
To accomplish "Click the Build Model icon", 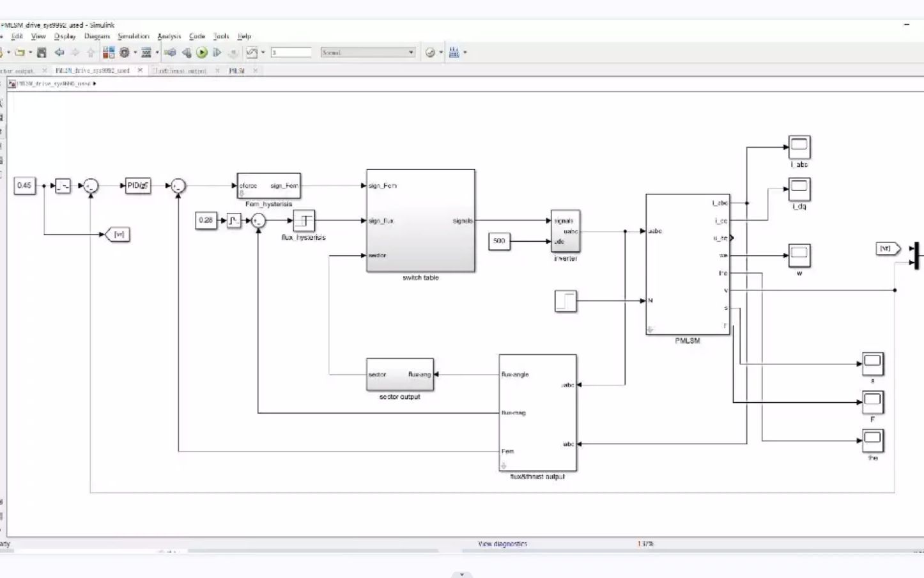I will pyautogui.click(x=454, y=52).
